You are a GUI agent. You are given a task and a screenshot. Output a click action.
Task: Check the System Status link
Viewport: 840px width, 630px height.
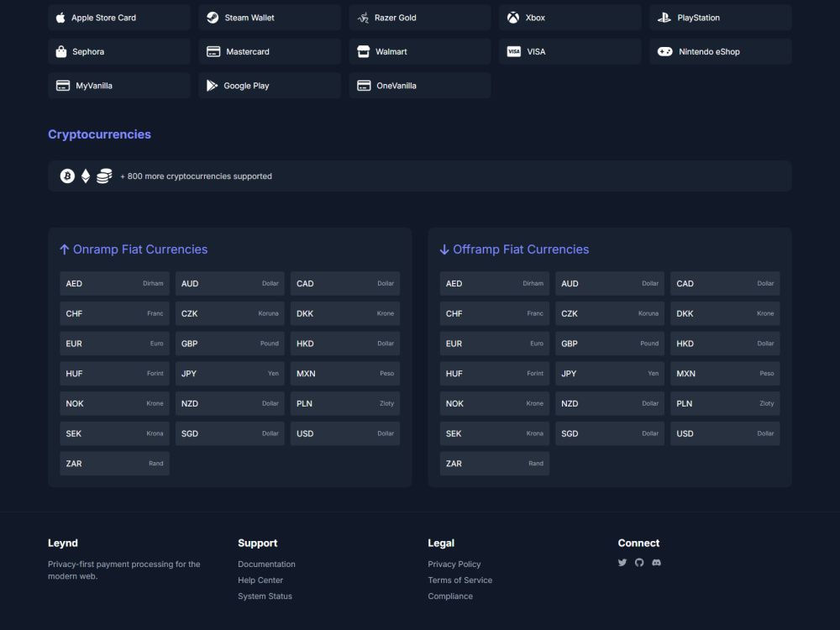pos(265,596)
